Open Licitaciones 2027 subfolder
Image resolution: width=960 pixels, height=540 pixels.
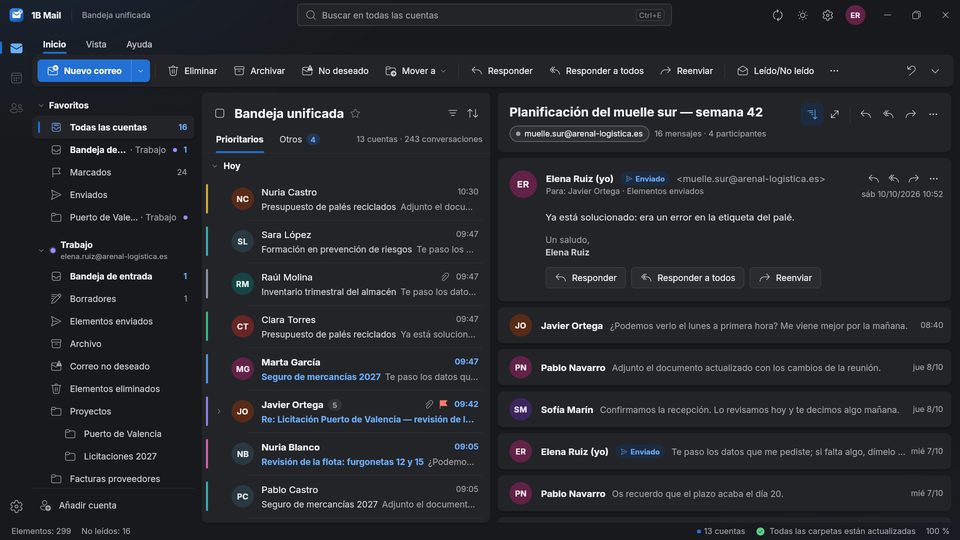tap(113, 456)
